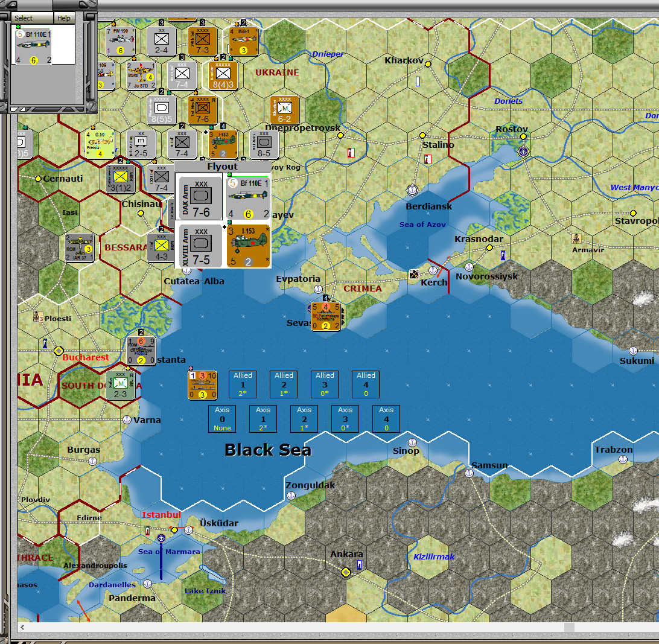Select the MiG-1 Soviet air counter
Screen dimensions: 659x644
pyautogui.click(x=243, y=41)
